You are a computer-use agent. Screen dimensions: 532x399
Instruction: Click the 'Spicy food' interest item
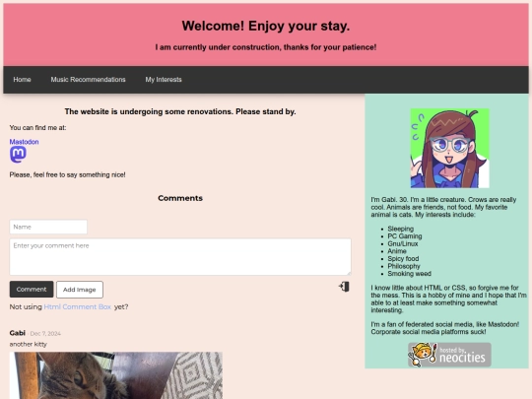[403, 258]
